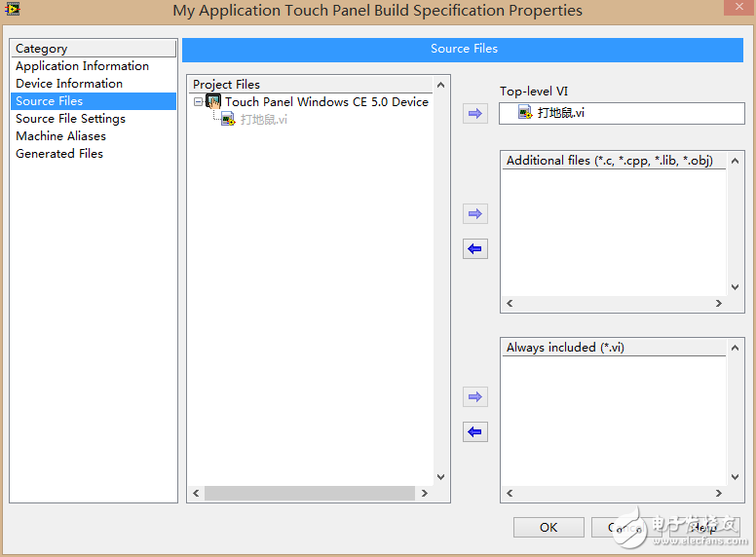Select 打地鼠.vi in Project Files tree
756x557 pixels.
pos(264,119)
